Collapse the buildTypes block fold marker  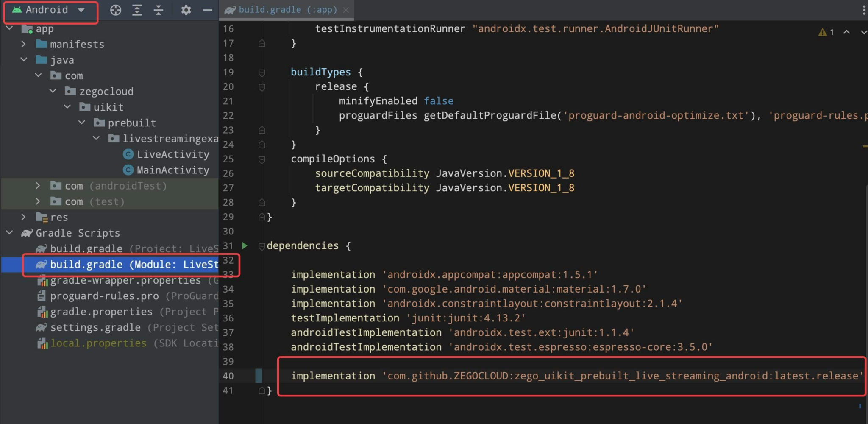click(x=262, y=72)
